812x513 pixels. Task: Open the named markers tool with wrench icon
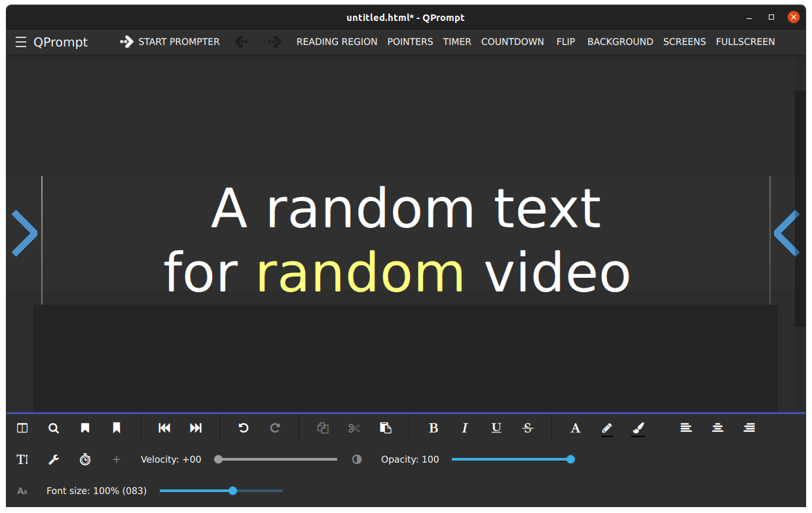(x=54, y=459)
